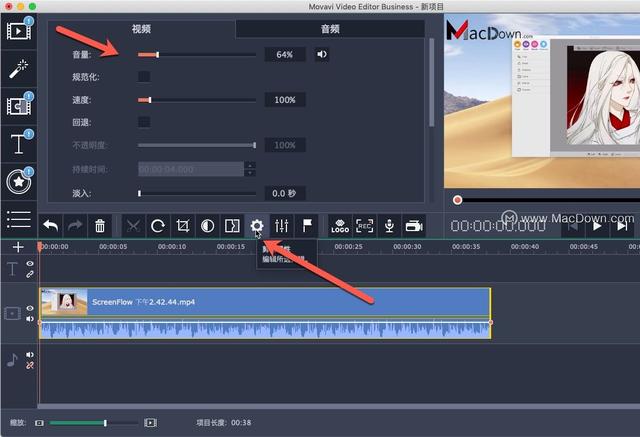The image size is (640, 437).
Task: Click the Undo arrow button
Action: (x=51, y=226)
